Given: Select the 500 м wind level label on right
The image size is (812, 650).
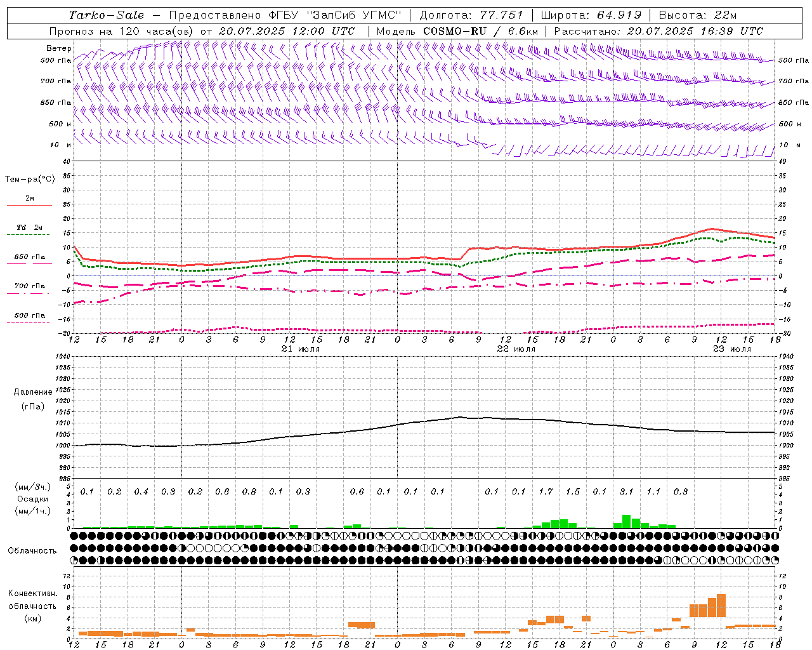Looking at the screenshot, I should 789,124.
